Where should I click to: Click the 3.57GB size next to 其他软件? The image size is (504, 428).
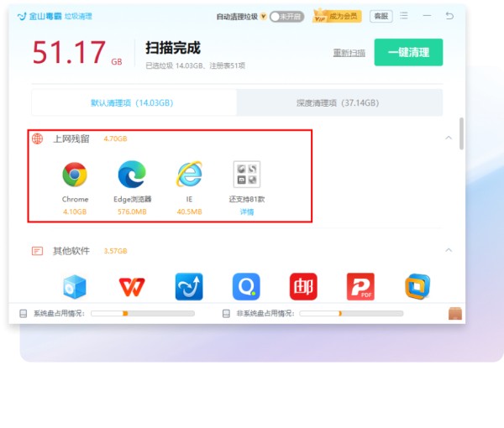[x=115, y=251]
